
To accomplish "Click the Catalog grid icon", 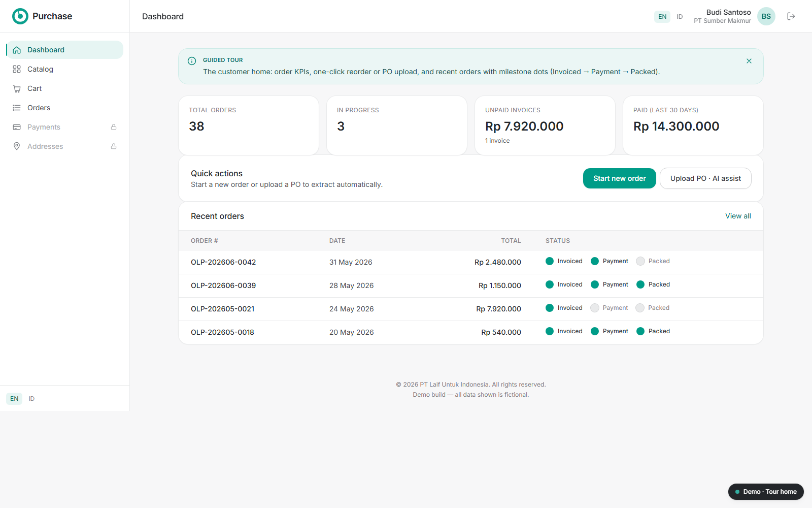I will (x=17, y=69).
